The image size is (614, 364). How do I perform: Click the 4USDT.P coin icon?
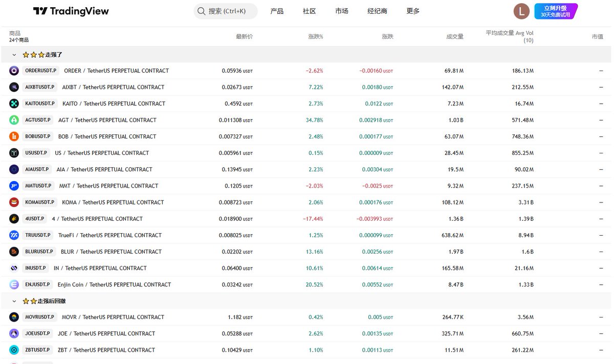[14, 219]
